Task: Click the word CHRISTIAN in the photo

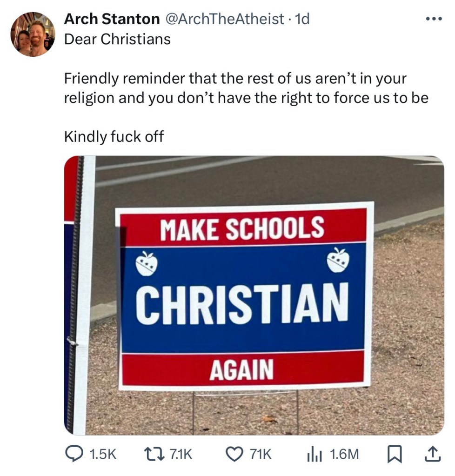Action: [x=242, y=303]
